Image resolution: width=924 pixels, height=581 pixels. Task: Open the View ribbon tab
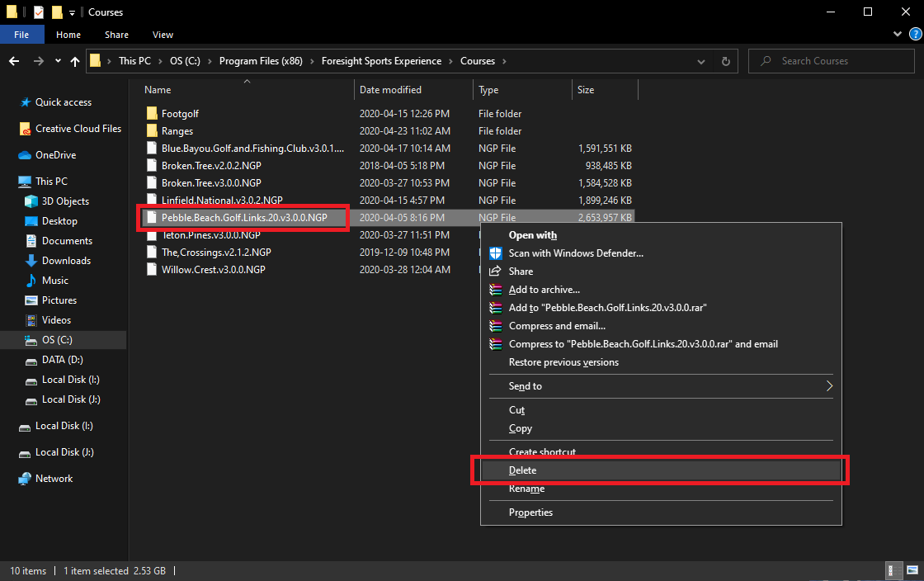(163, 35)
